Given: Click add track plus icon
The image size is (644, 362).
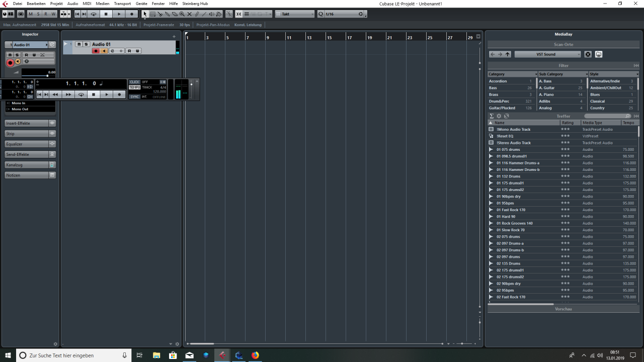Looking at the screenshot, I should [174, 37].
